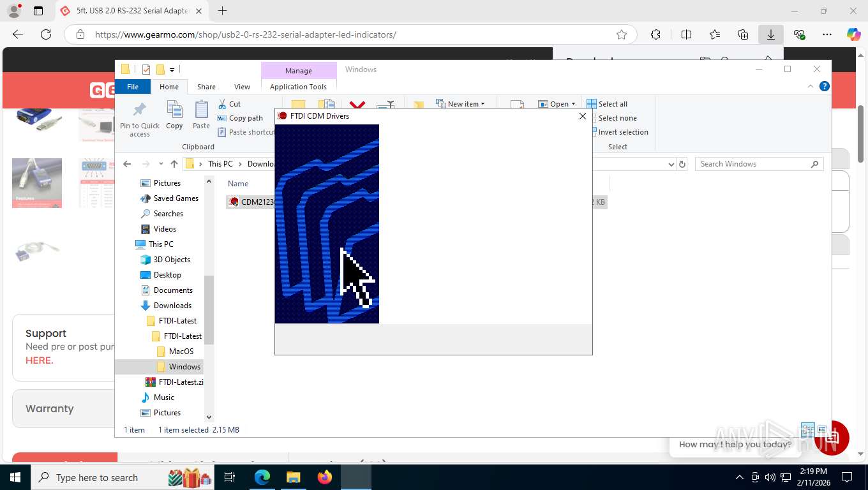Click Pin to Quick access in ribbon

140,119
